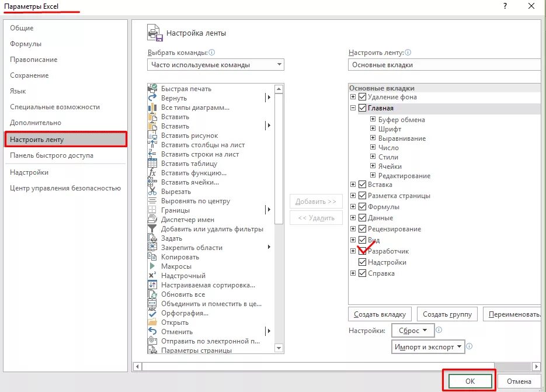
Task: Open Центр управления безопасностью category
Action: 65,188
